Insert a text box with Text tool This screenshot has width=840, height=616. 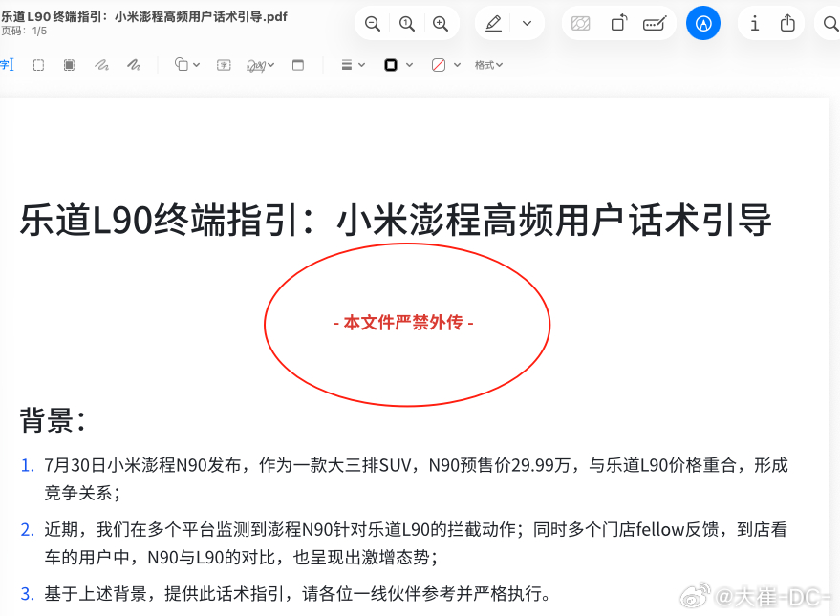coord(224,65)
